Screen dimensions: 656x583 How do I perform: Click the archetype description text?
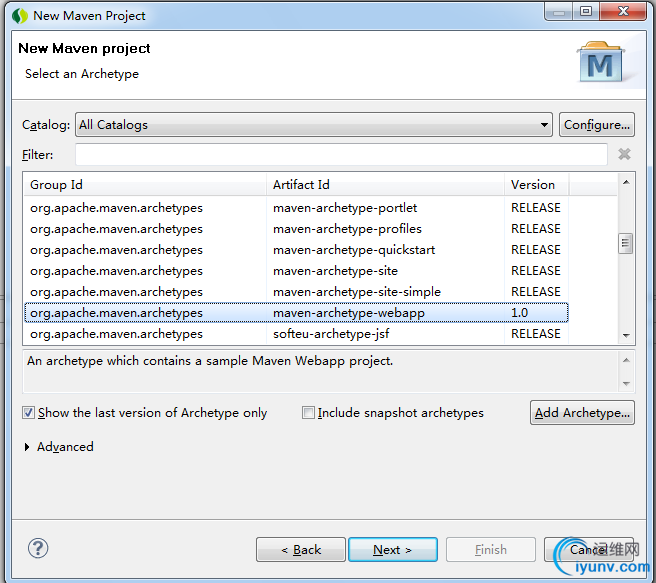point(210,361)
